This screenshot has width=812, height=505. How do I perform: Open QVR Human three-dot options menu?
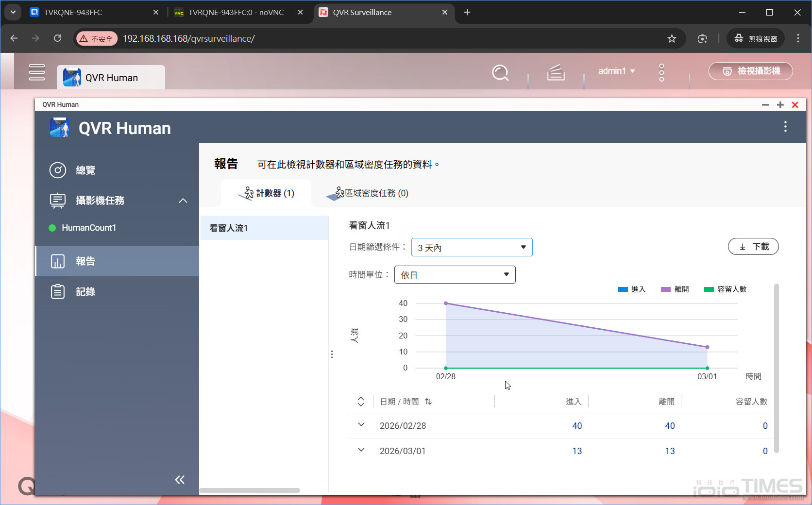(x=785, y=127)
